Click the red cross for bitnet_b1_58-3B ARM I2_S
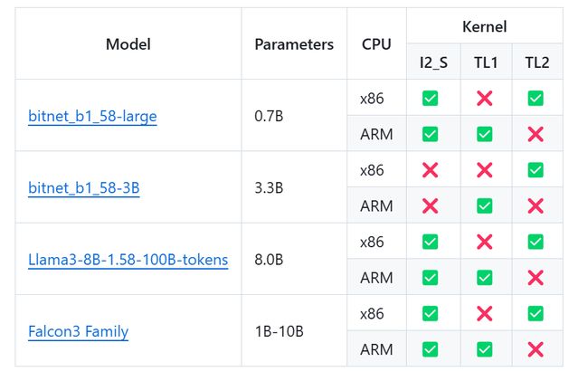The height and width of the screenshot is (381, 588). [430, 205]
